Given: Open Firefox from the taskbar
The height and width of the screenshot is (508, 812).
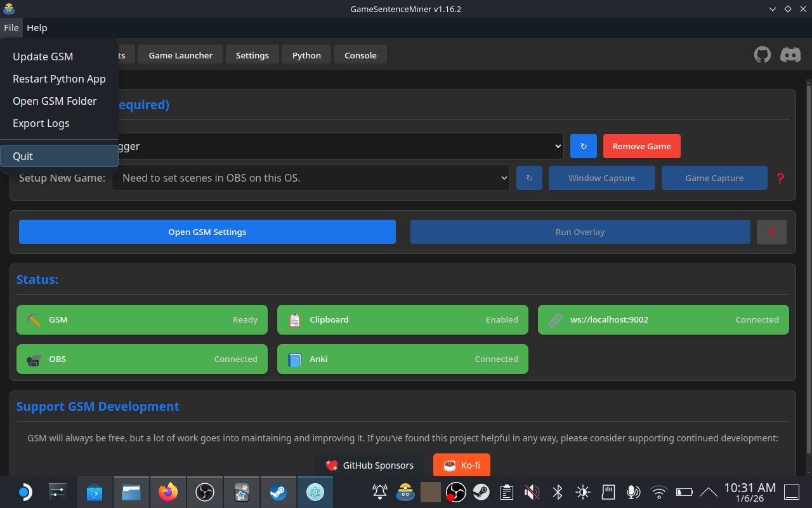Looking at the screenshot, I should [167, 491].
